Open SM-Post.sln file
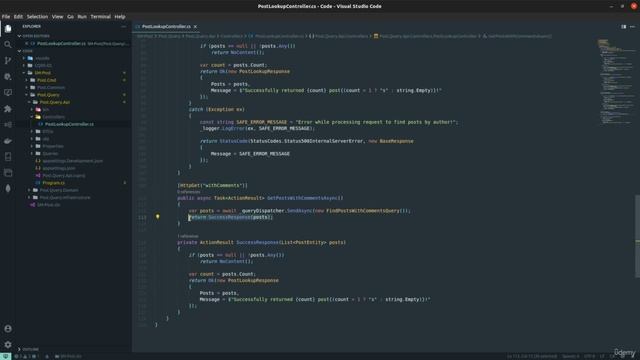 tap(49, 205)
